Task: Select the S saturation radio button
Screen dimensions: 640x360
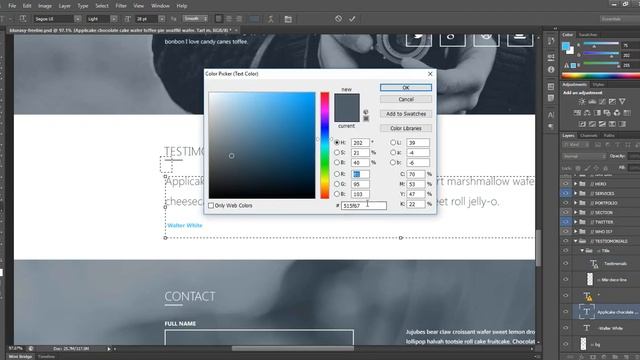Action: (x=337, y=152)
